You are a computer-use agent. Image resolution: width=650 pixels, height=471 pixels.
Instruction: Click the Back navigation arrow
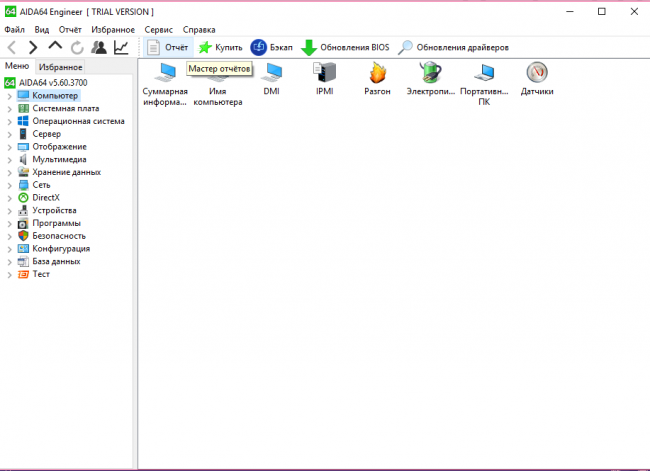[12, 47]
